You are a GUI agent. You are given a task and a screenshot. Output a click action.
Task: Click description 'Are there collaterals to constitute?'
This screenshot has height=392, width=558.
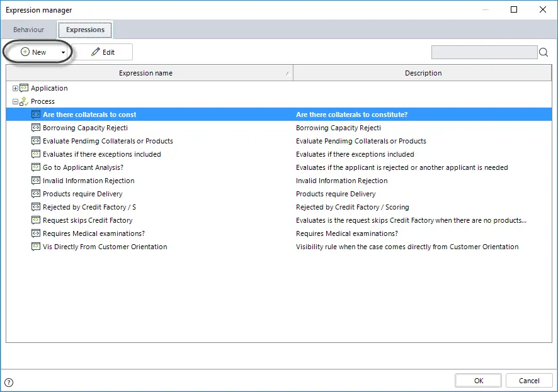click(351, 115)
